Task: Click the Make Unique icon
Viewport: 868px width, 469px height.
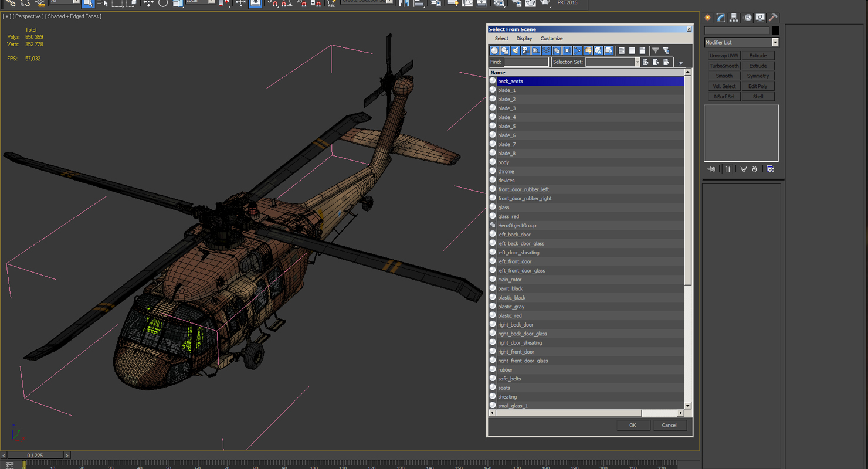Action: click(x=744, y=169)
